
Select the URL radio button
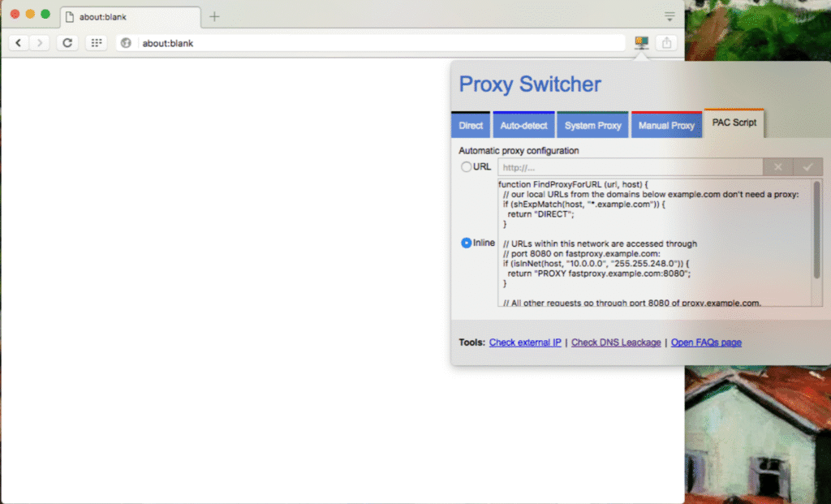pos(466,167)
